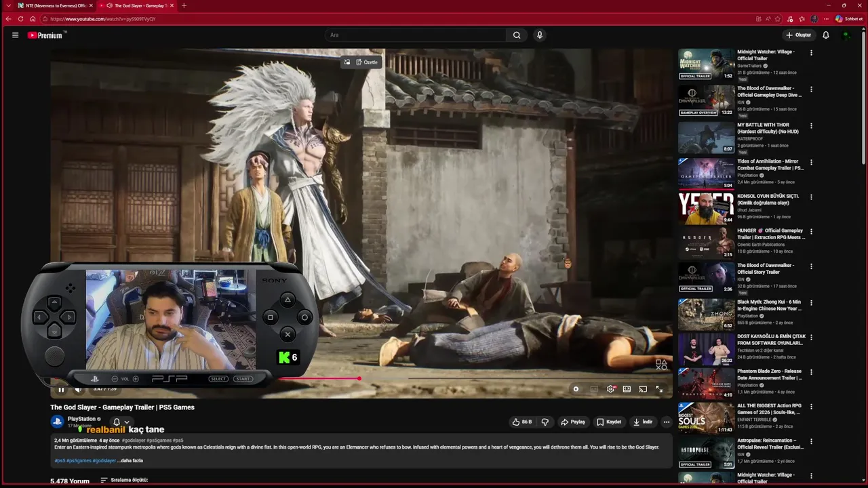Start voice search with the microphone
Screen dimensions: 868x488
pos(540,35)
